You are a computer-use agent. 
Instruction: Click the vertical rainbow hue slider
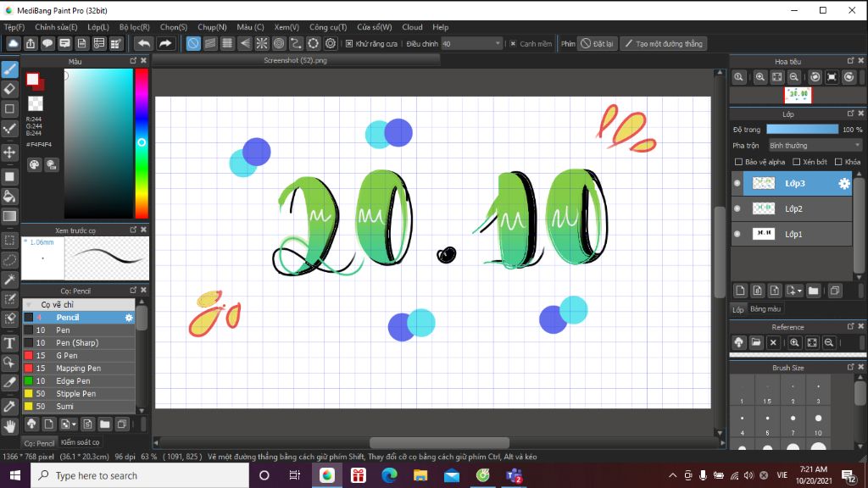tap(142, 143)
